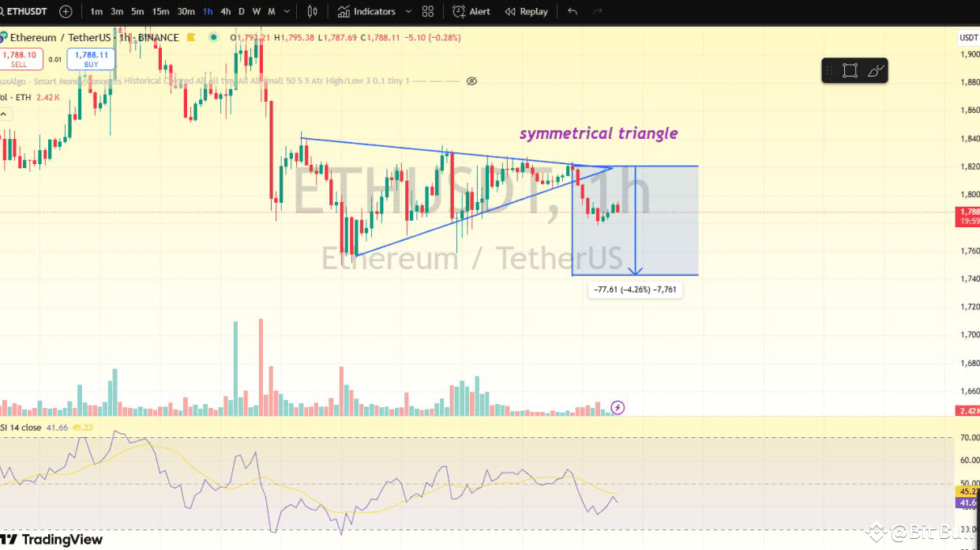The width and height of the screenshot is (980, 550).
Task: Open the eraser tool in floating toolbar
Action: (875, 69)
